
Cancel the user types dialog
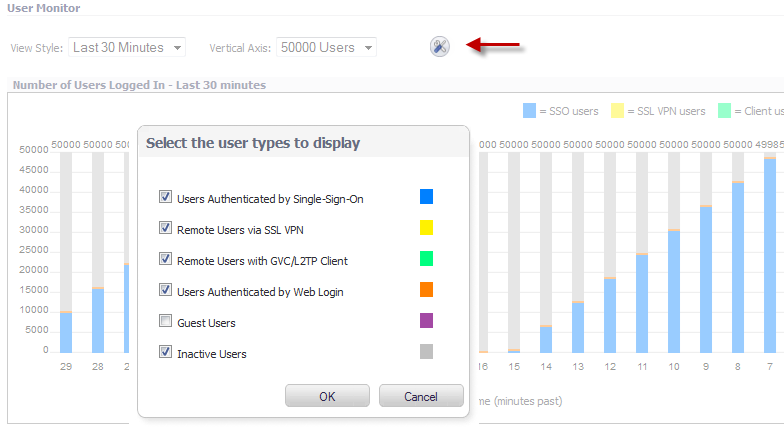tap(421, 396)
